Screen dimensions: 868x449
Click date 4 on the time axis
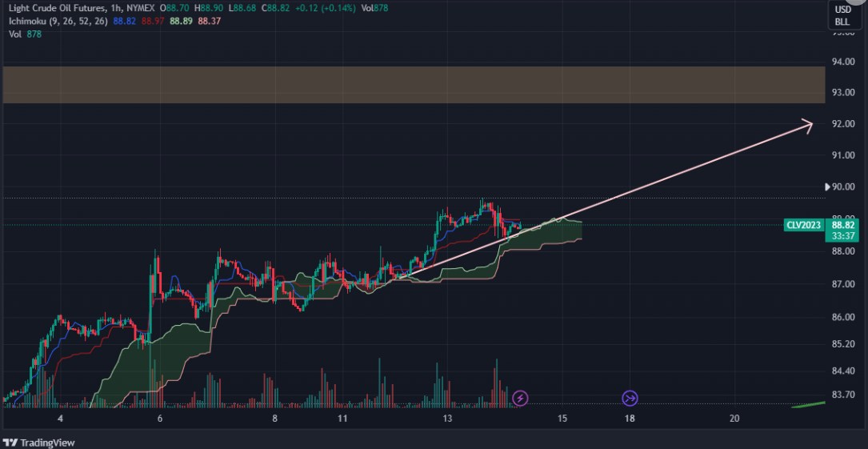(60, 419)
